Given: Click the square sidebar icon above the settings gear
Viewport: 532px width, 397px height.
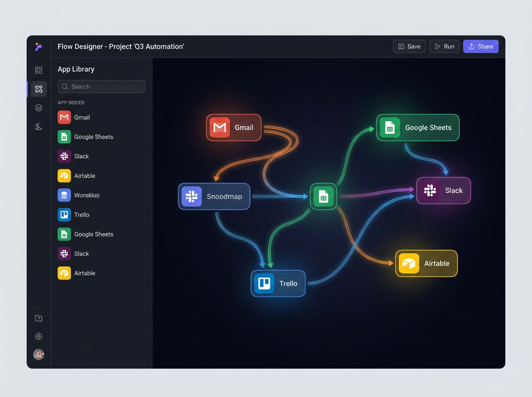Looking at the screenshot, I should [39, 318].
